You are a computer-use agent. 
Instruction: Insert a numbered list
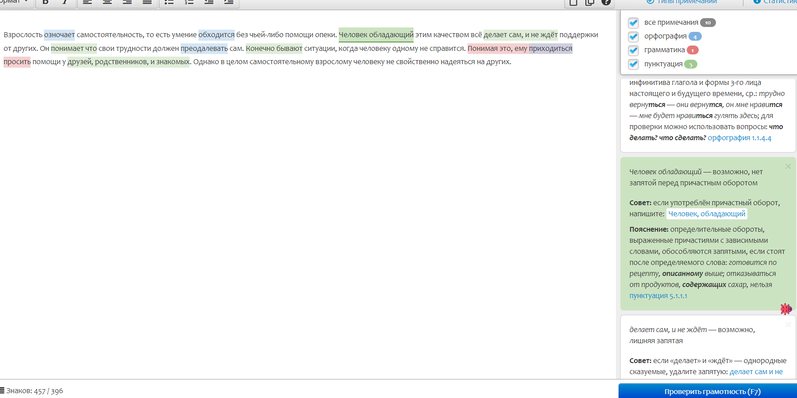pos(189,2)
